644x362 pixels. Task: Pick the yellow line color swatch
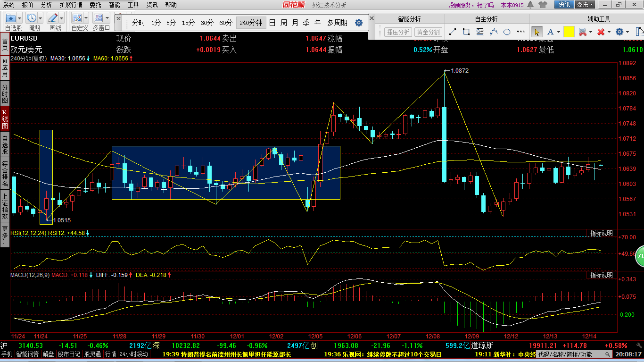tap(569, 32)
